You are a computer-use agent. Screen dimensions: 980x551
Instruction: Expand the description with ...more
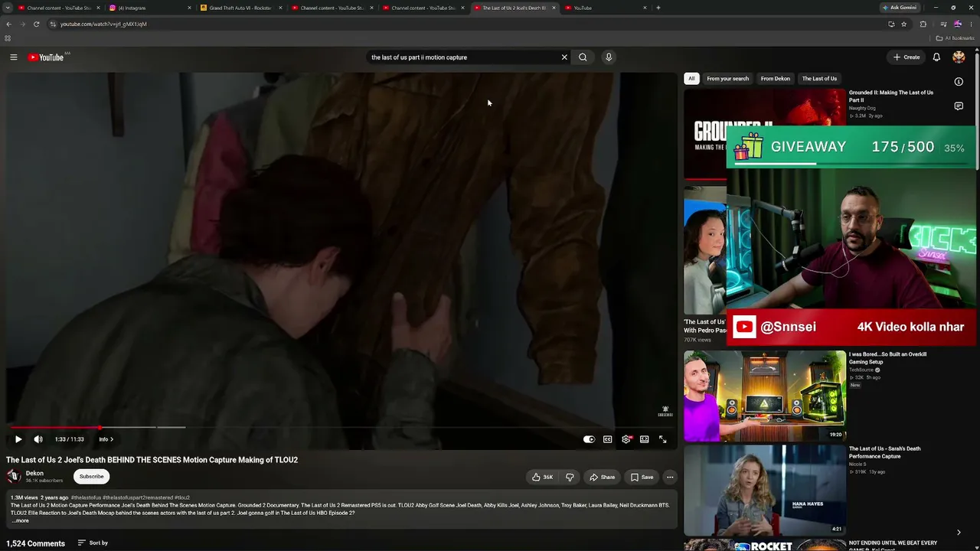click(x=21, y=520)
